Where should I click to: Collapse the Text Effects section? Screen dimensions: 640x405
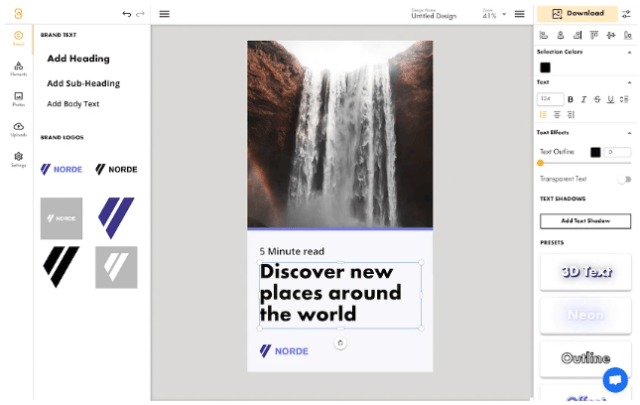click(630, 132)
